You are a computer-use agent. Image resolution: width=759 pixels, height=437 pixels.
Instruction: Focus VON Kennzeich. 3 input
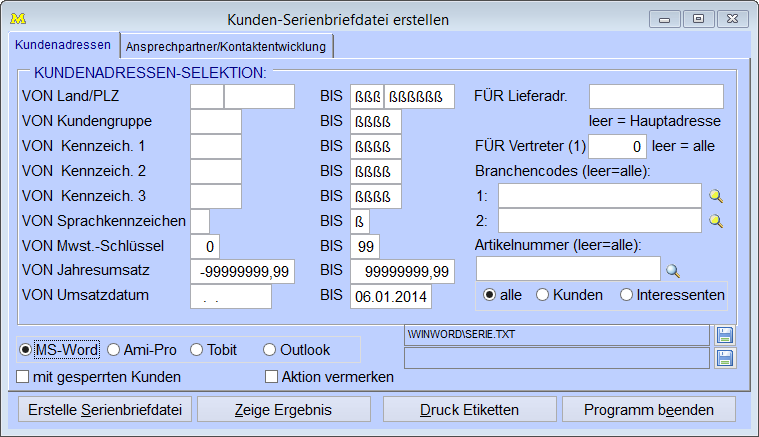(x=216, y=196)
